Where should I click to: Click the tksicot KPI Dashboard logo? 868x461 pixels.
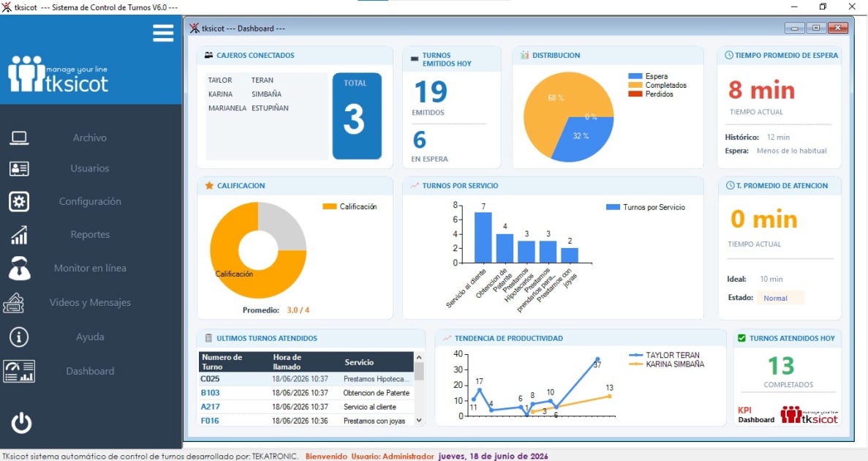pos(809,414)
